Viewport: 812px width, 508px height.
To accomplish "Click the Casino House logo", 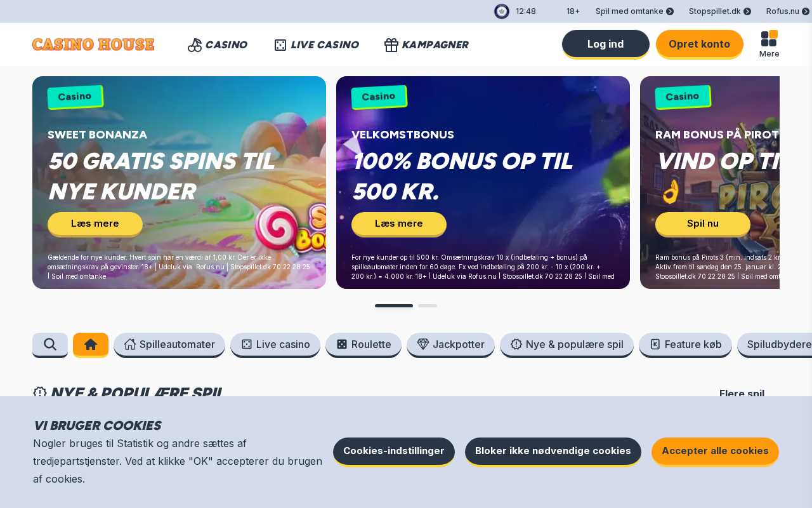I will [93, 44].
